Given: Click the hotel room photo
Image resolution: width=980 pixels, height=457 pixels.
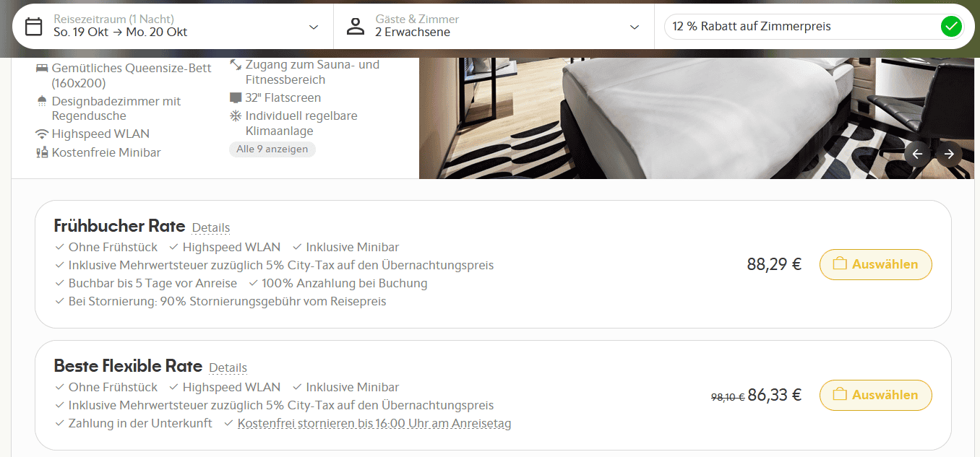Looking at the screenshot, I should (x=650, y=116).
